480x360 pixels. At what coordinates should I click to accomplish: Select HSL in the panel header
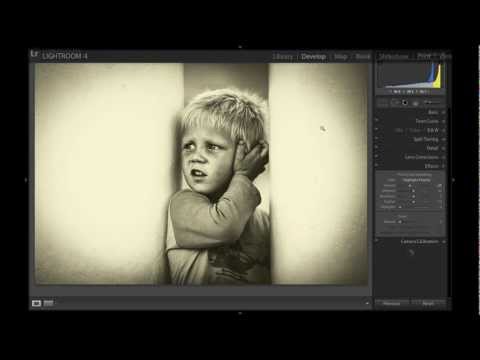(399, 130)
